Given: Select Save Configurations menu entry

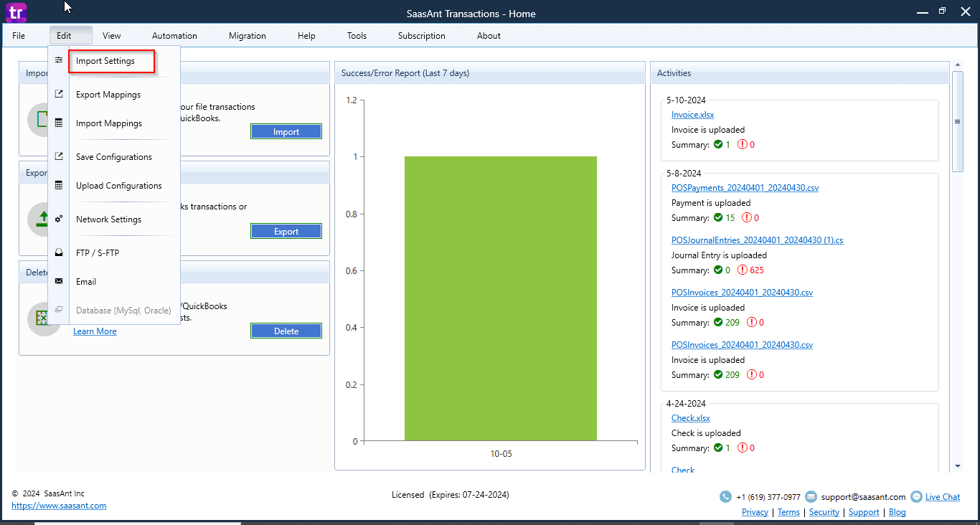Looking at the screenshot, I should [113, 157].
